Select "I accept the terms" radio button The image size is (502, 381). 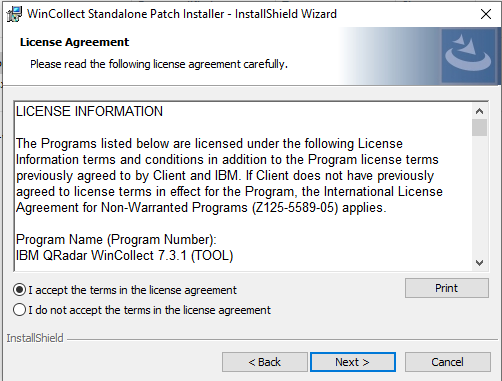[19, 290]
